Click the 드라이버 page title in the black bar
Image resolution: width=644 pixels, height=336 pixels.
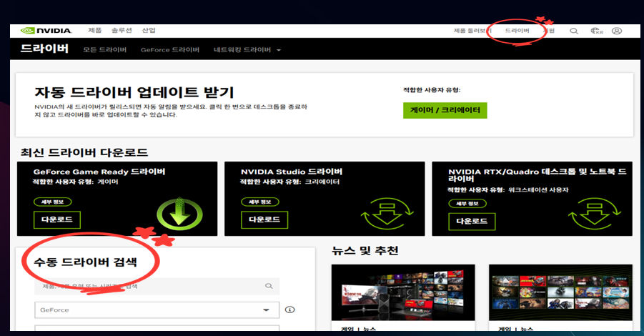(45, 49)
